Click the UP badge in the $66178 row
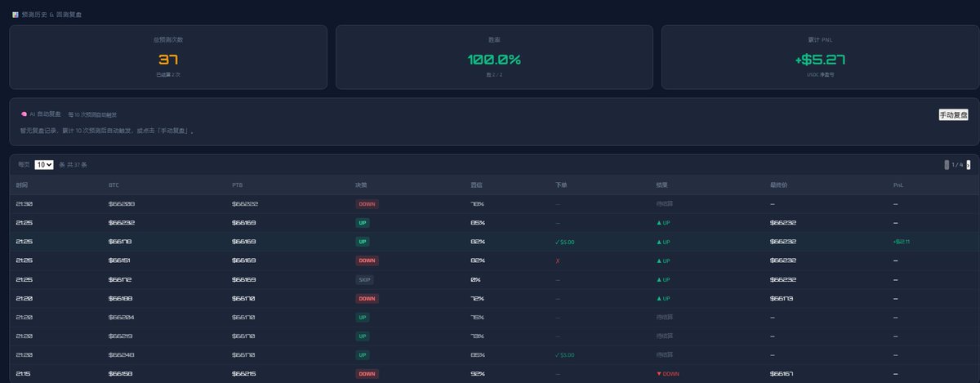The width and height of the screenshot is (980, 383). [x=363, y=242]
